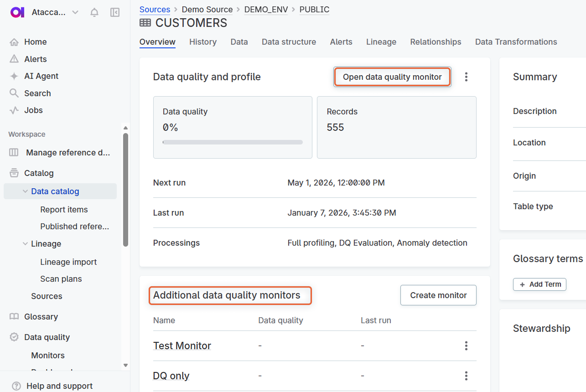Click the Atacca logo icon

(x=17, y=13)
